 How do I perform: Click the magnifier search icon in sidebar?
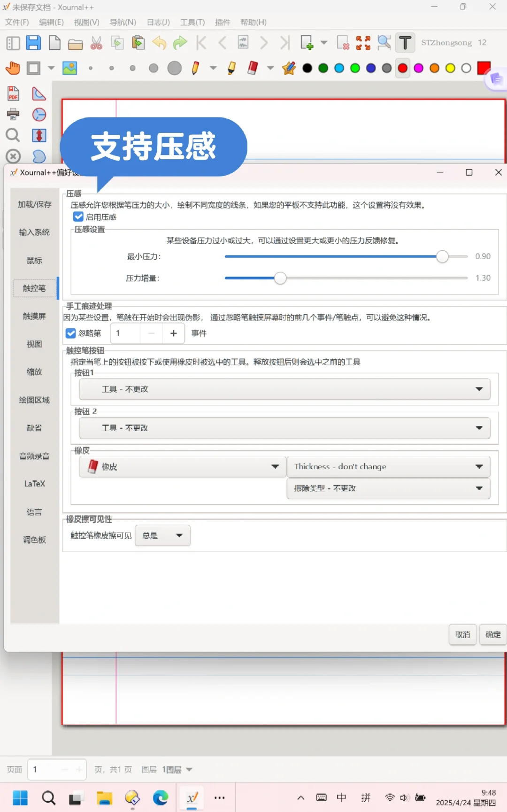[x=13, y=135]
